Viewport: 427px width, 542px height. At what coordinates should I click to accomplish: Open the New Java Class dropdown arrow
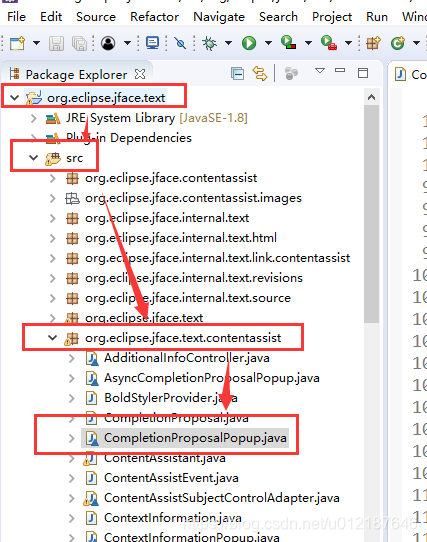(x=416, y=43)
